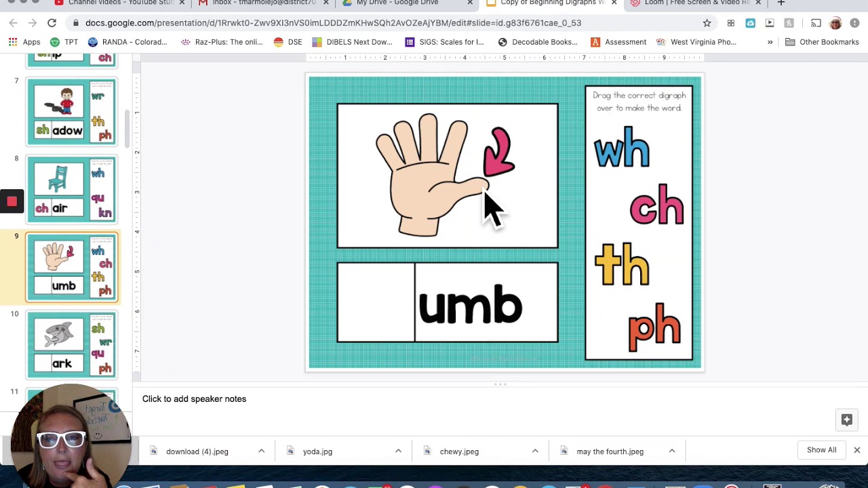
Task: Click the Explore button at bottom right
Action: (x=847, y=420)
